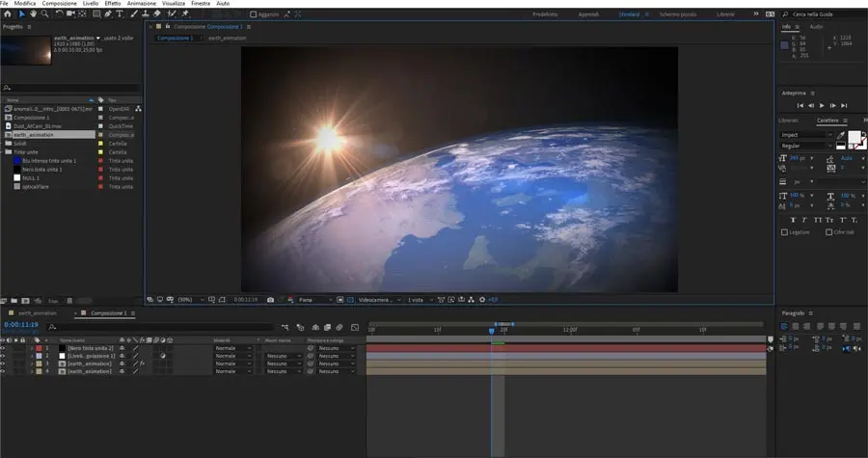Select the Rectangle shape tool

pos(96,13)
